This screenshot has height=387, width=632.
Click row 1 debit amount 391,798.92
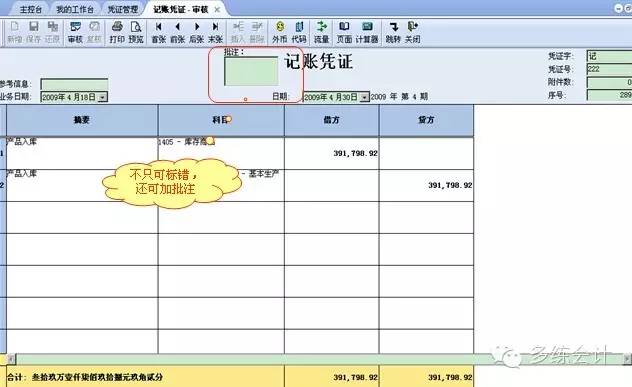tap(356, 153)
